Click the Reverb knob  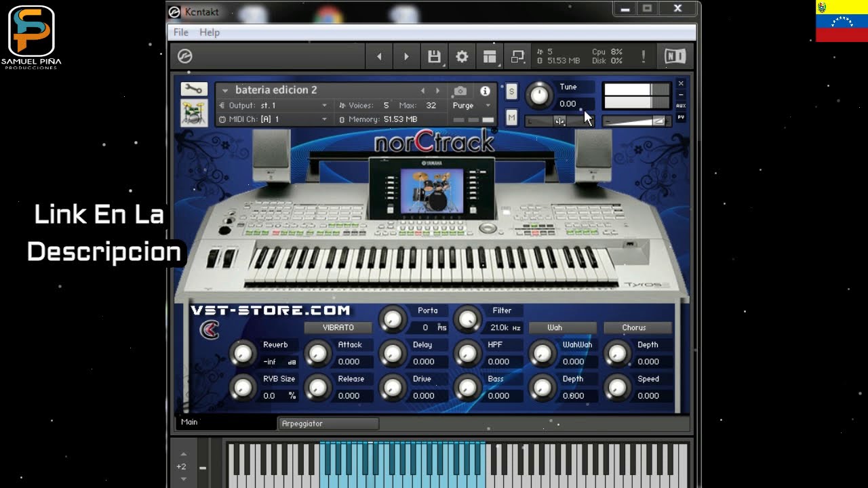(x=243, y=353)
